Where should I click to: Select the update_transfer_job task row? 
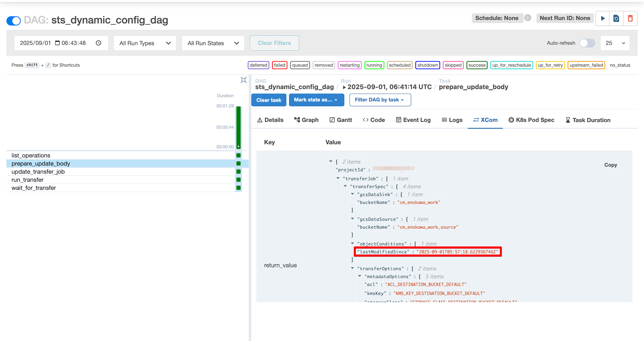point(124,171)
